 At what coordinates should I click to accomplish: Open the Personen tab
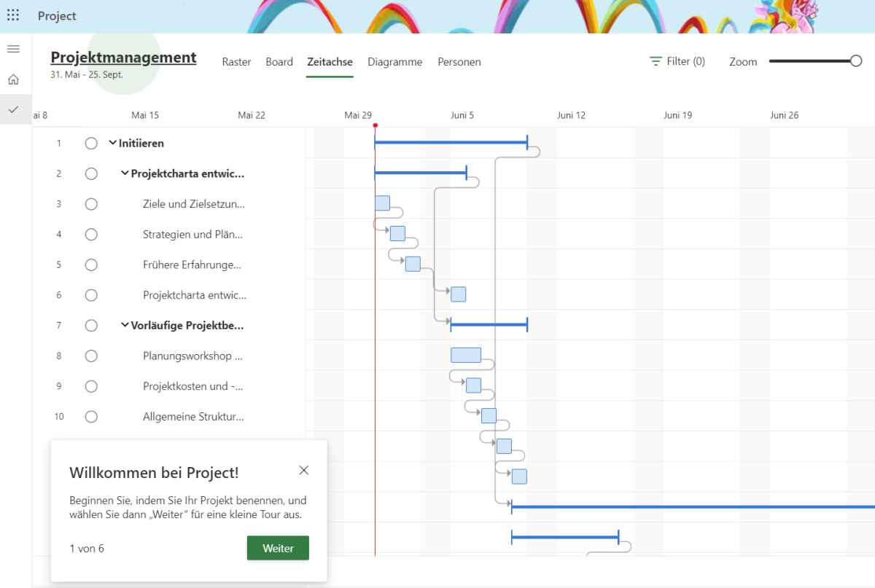click(459, 62)
